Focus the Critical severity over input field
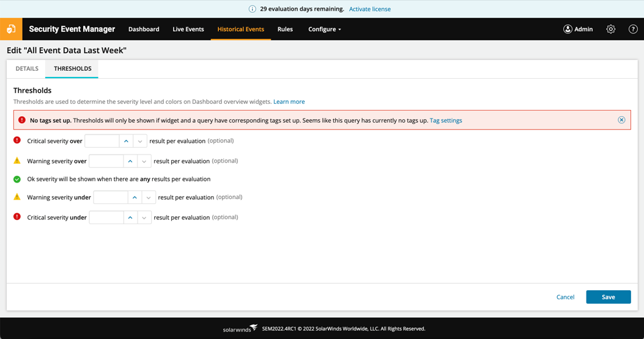Screen dimensions: 644x339 [102, 140]
